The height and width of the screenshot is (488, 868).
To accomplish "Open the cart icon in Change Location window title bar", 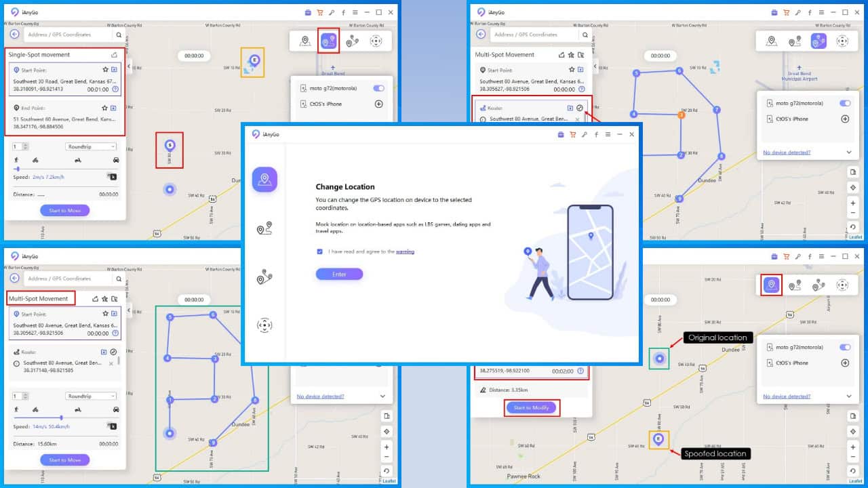I will tap(573, 134).
